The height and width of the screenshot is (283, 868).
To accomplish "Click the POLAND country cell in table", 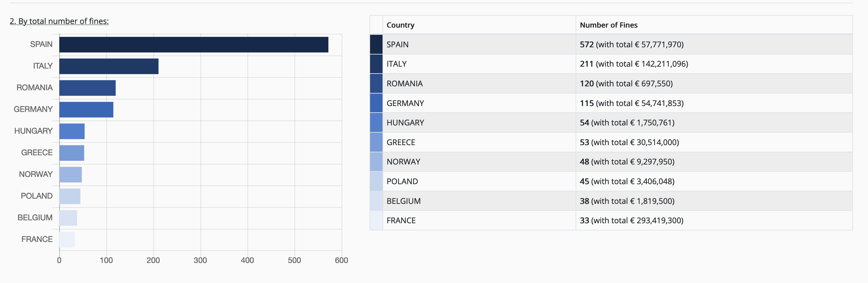I will tap(402, 182).
